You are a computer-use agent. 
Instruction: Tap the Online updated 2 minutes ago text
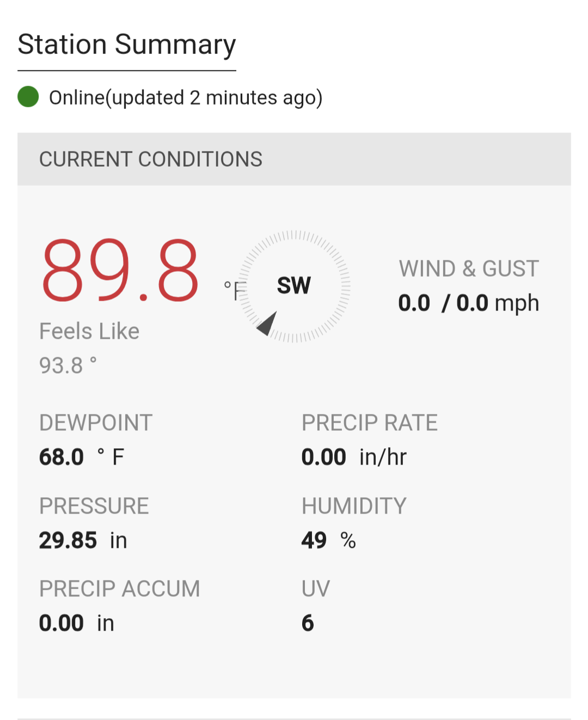coord(186,98)
